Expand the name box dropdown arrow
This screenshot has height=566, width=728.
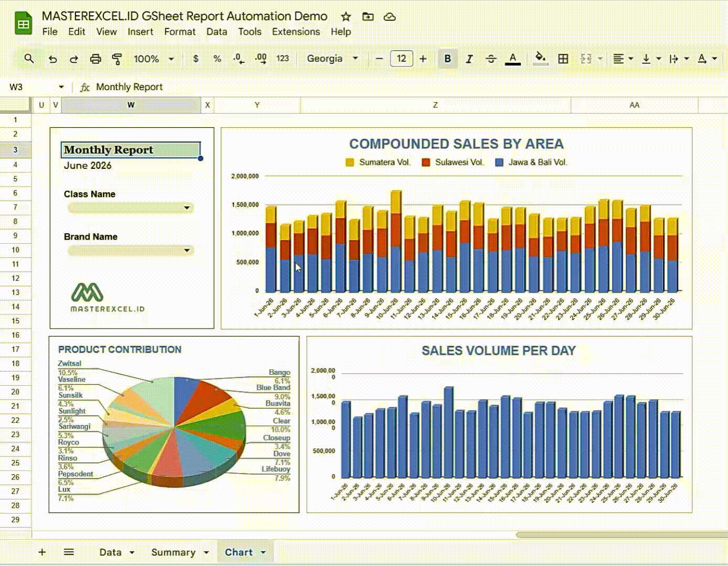pos(61,87)
